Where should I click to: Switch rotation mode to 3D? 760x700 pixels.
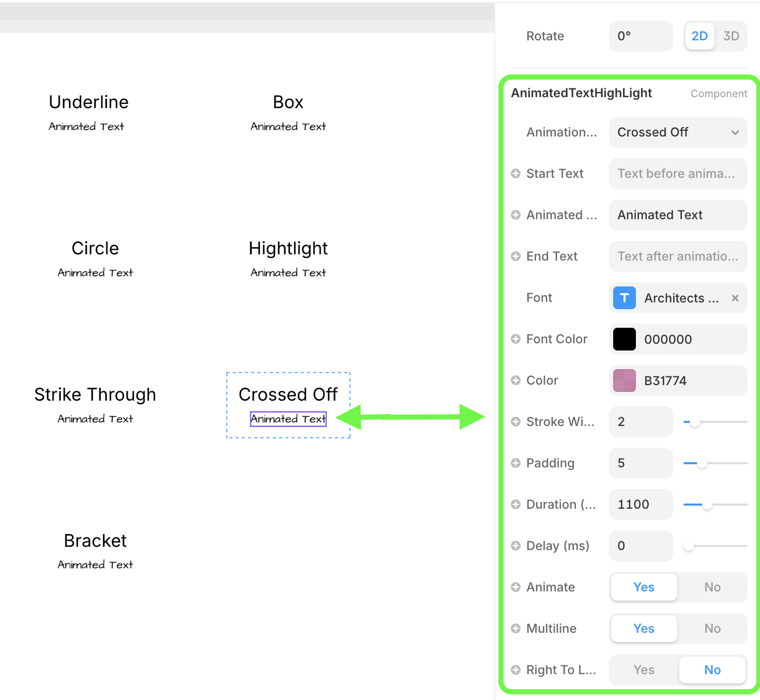pos(731,36)
